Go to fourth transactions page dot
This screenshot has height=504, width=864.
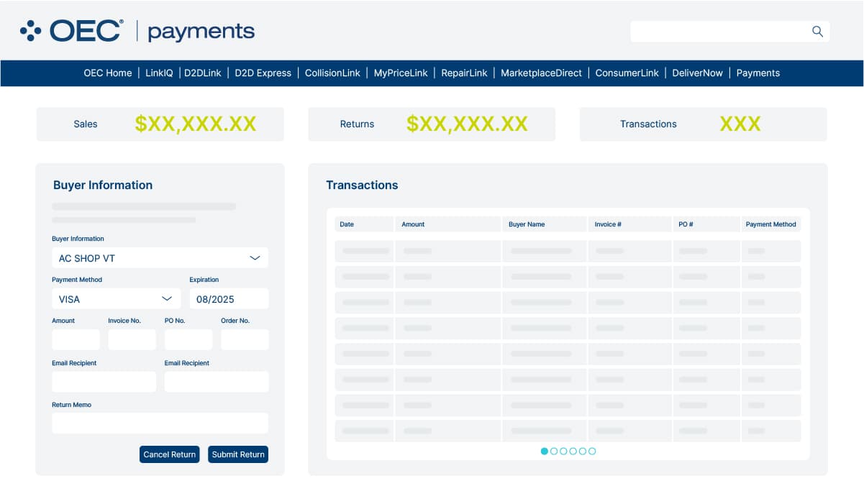pyautogui.click(x=573, y=452)
